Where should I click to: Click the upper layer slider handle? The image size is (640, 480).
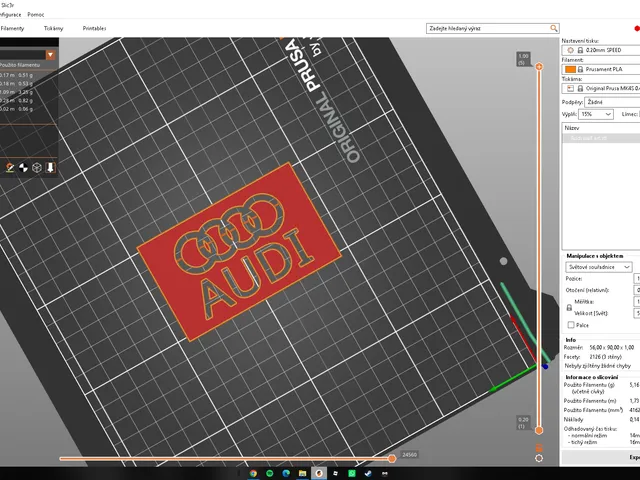coord(539,67)
